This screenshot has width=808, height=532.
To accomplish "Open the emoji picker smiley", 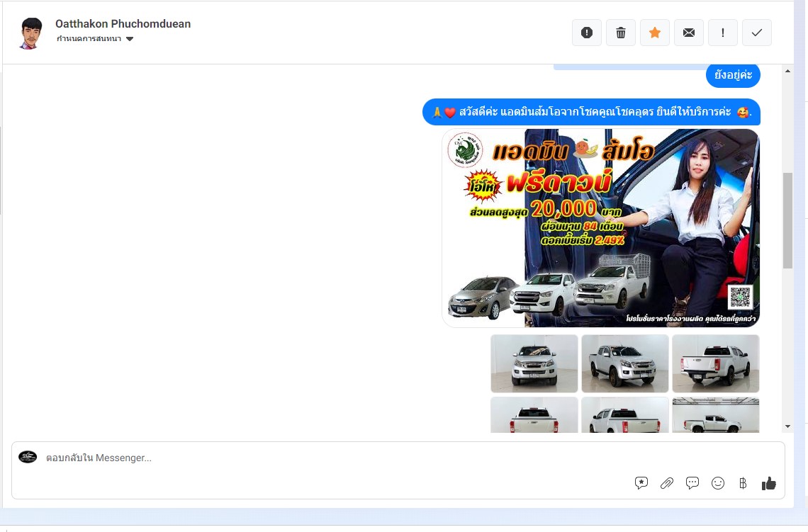I will point(718,483).
